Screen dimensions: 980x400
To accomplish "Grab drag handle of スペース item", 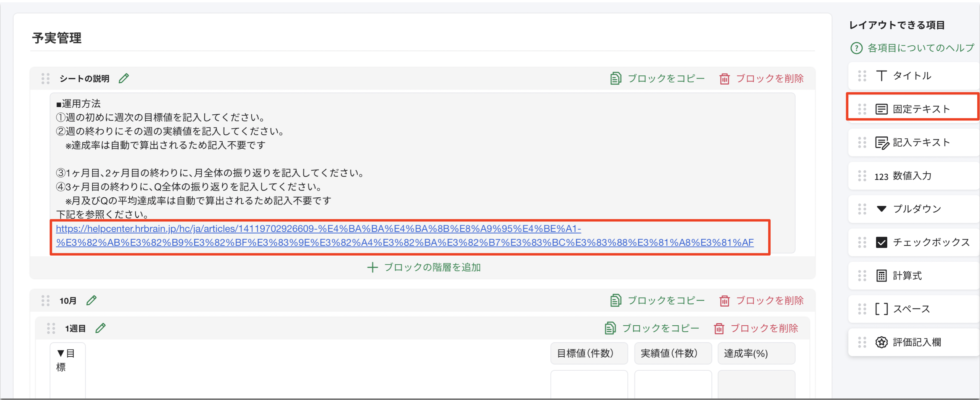I will coord(862,309).
